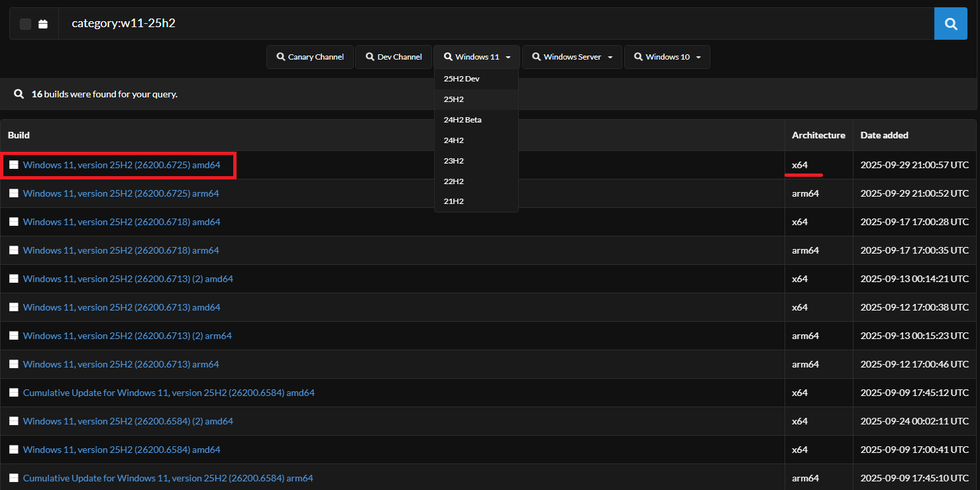Open Windows 11 25H2 (26200.6718) arm64 link
Screen dimensions: 980x490
(121, 250)
